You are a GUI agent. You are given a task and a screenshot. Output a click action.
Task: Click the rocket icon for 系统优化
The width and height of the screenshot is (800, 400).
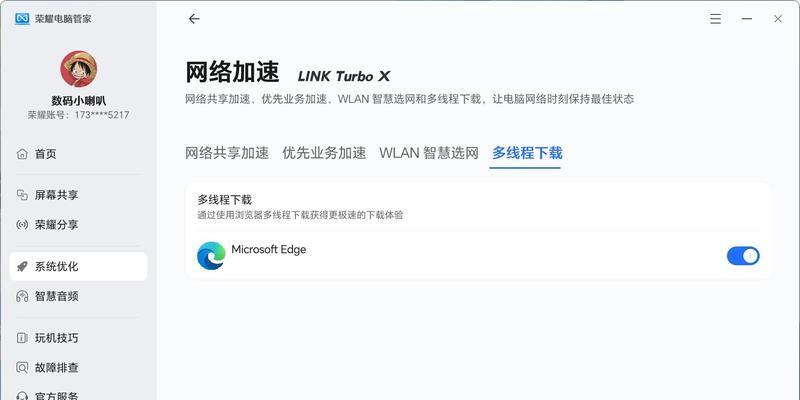point(22,266)
